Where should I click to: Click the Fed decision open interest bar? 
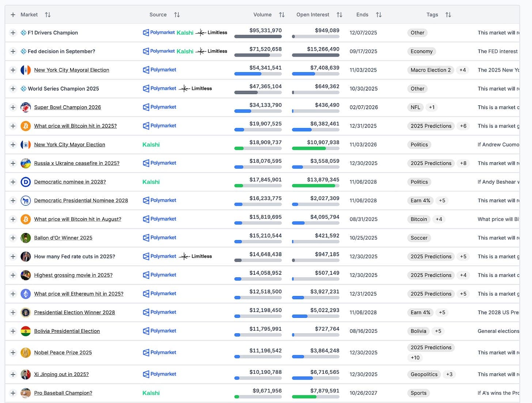click(x=316, y=55)
